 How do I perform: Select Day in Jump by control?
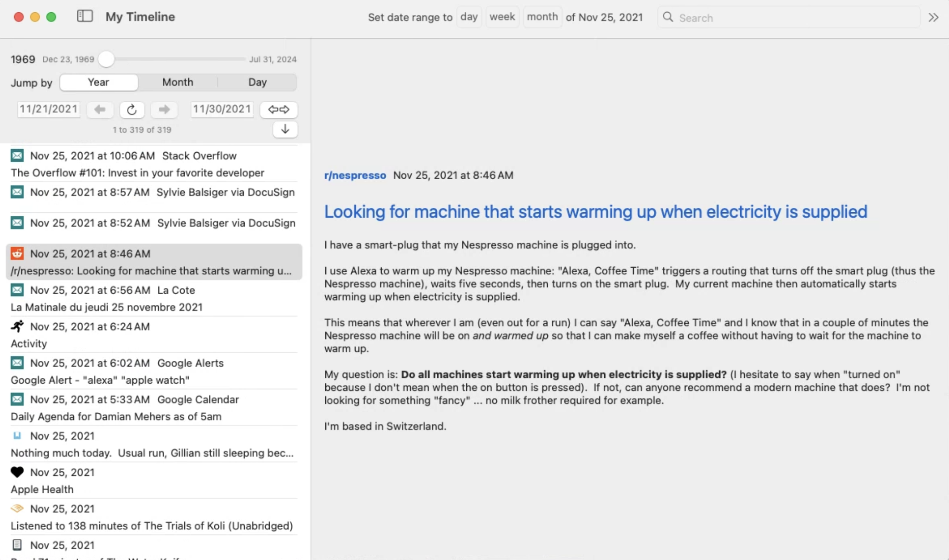click(257, 82)
